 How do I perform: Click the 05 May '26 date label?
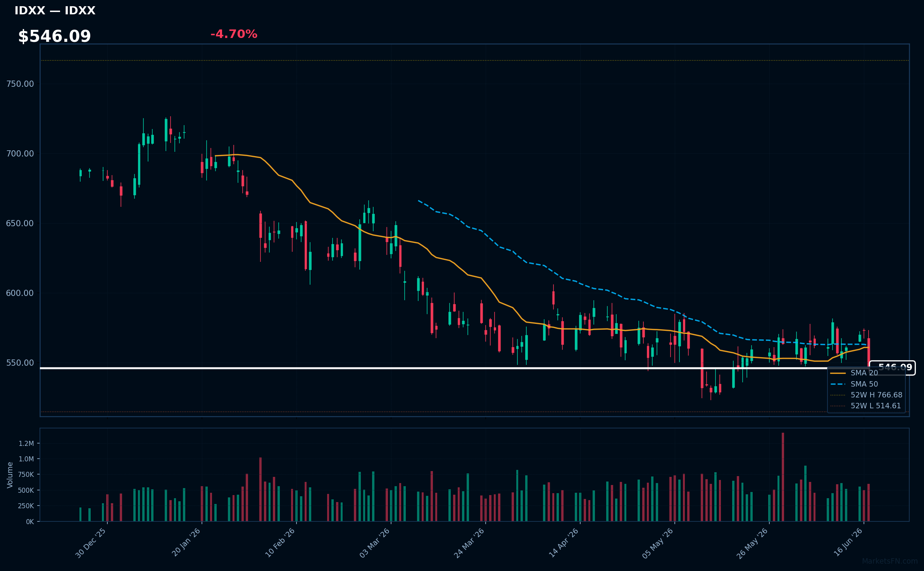tap(658, 543)
